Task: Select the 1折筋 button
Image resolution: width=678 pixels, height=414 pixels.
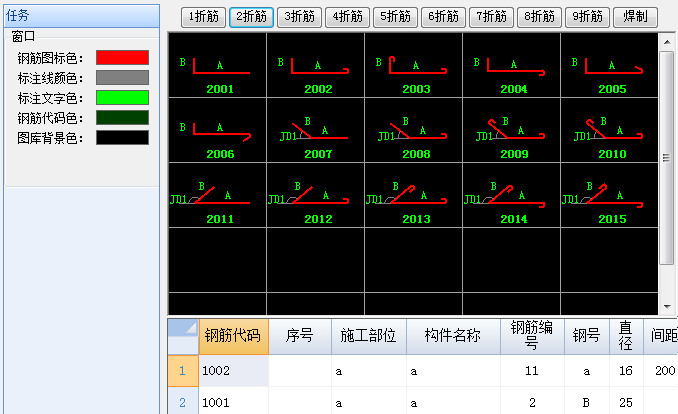Action: coord(203,17)
